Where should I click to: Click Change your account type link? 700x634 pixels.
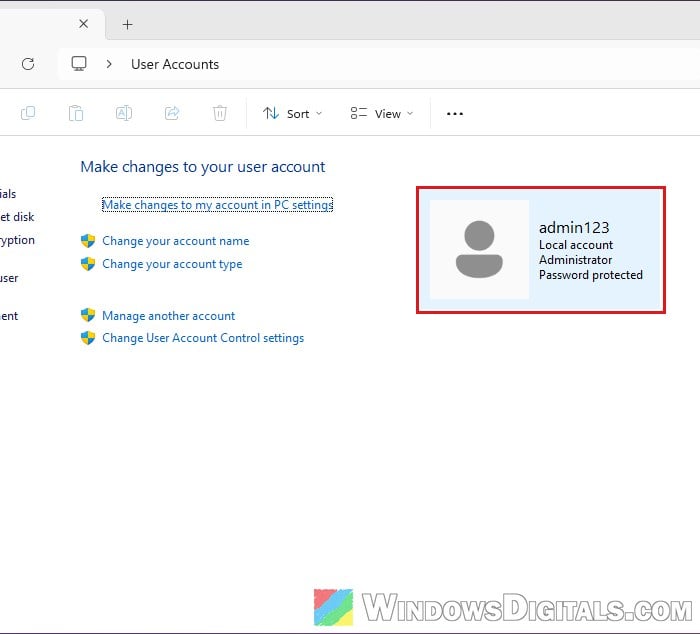coord(172,264)
